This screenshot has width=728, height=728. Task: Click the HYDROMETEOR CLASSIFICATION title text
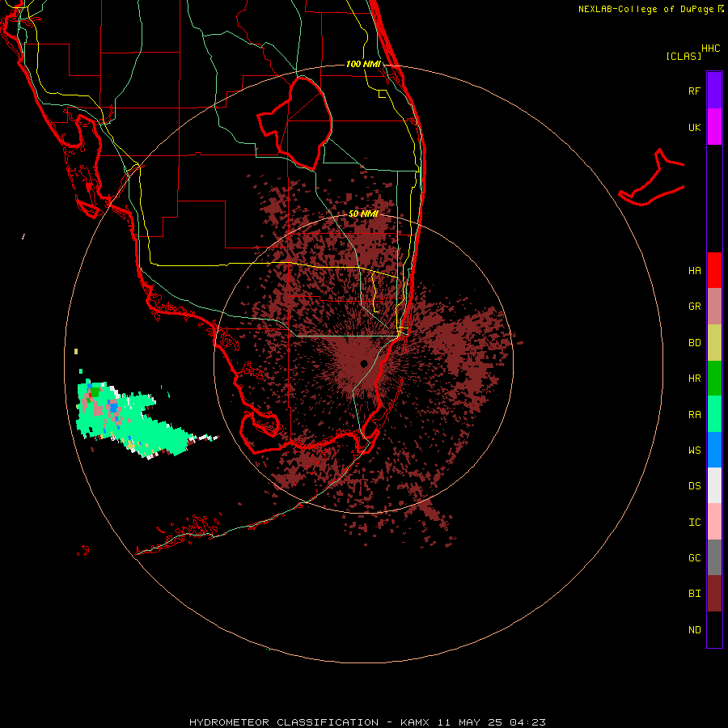[x=284, y=722]
